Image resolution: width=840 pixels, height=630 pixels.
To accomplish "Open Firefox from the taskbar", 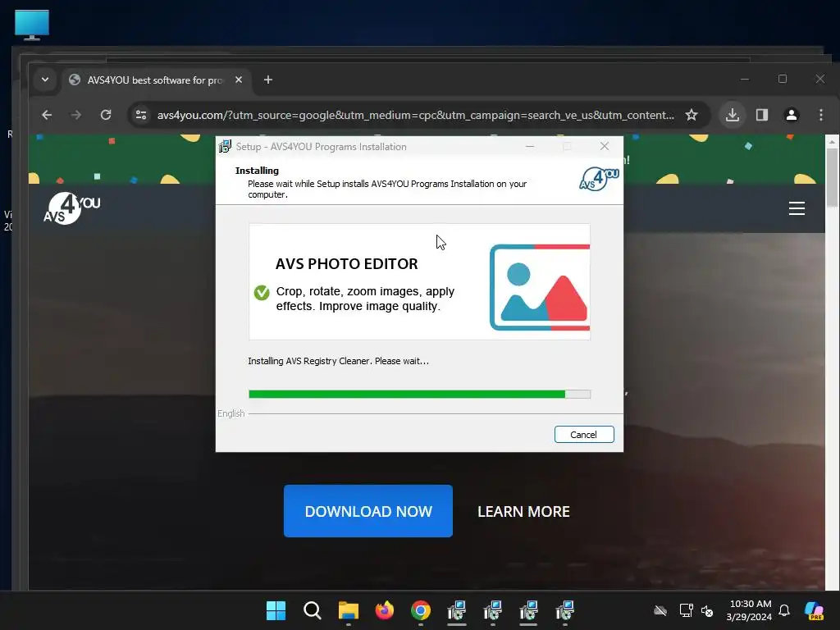I will tap(385, 610).
